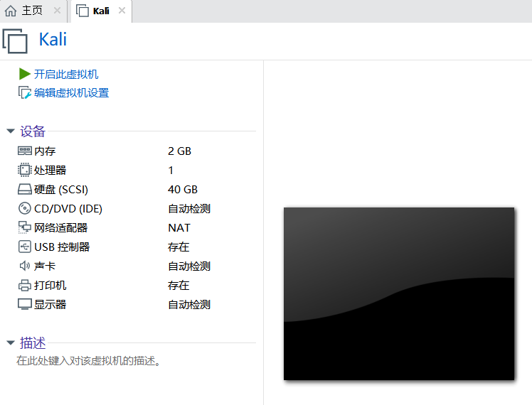Click the 自动检测 value for 声卡
The height and width of the screenshot is (405, 532).
tap(189, 266)
